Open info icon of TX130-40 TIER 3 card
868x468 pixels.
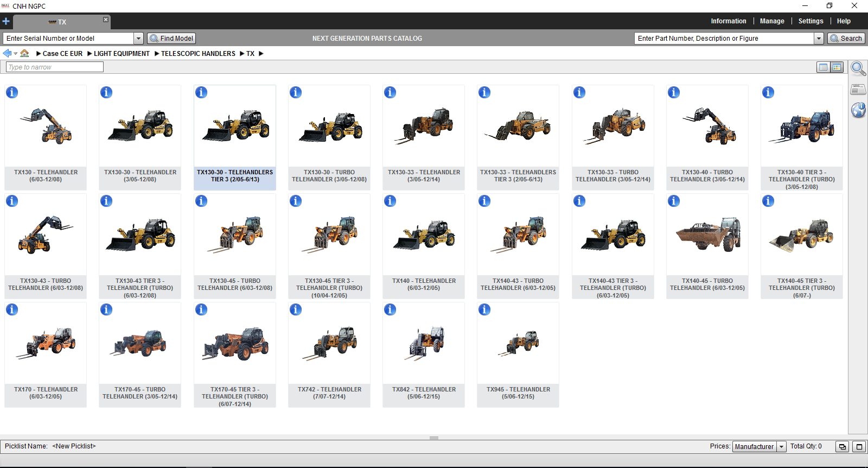tap(768, 92)
